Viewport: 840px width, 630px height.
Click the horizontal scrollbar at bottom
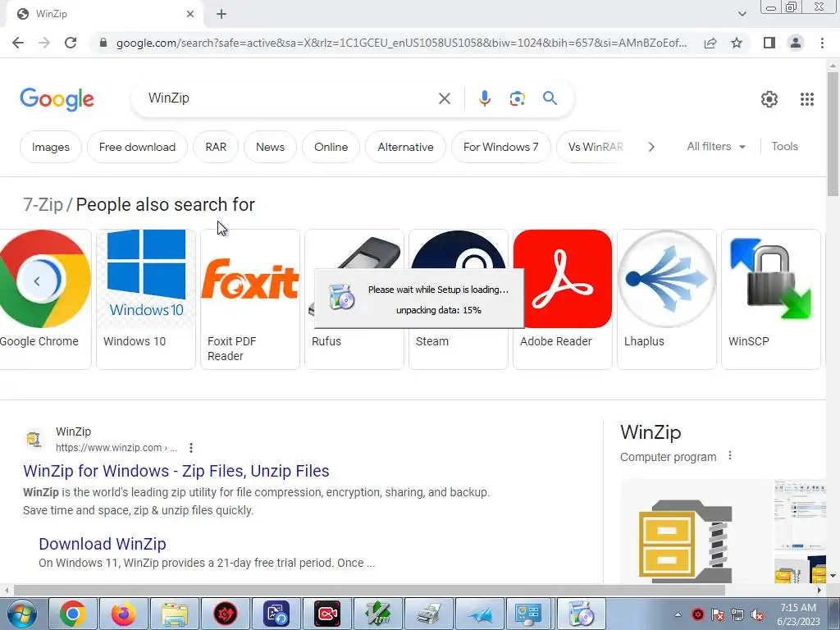tap(368, 590)
